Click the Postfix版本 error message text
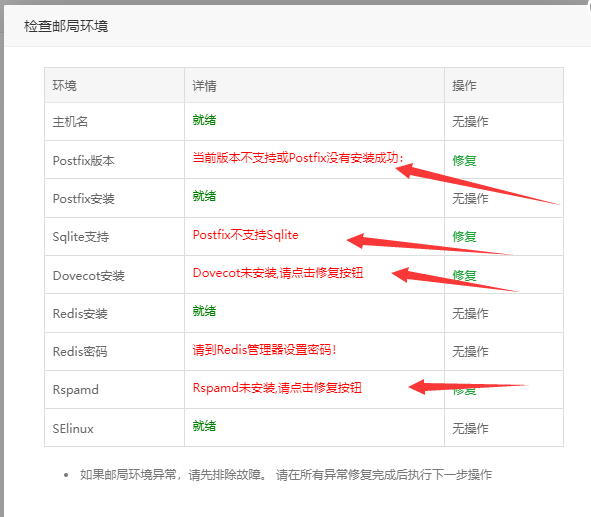Viewport: 591px width, 517px height. pyautogui.click(x=298, y=158)
